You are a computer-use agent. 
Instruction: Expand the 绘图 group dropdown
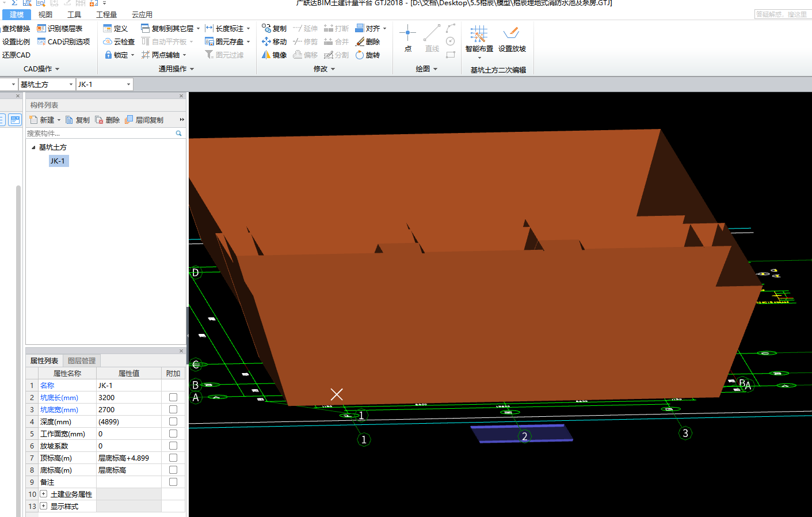click(x=435, y=69)
